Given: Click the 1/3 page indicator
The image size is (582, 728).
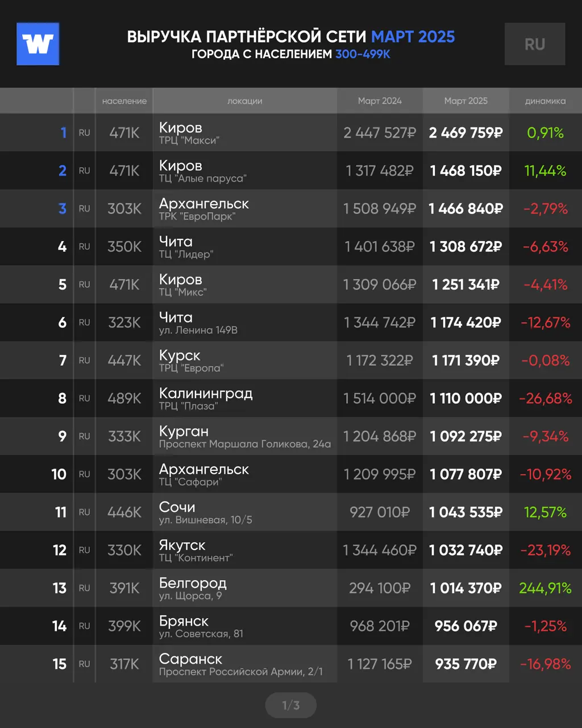Looking at the screenshot, I should pos(291,705).
